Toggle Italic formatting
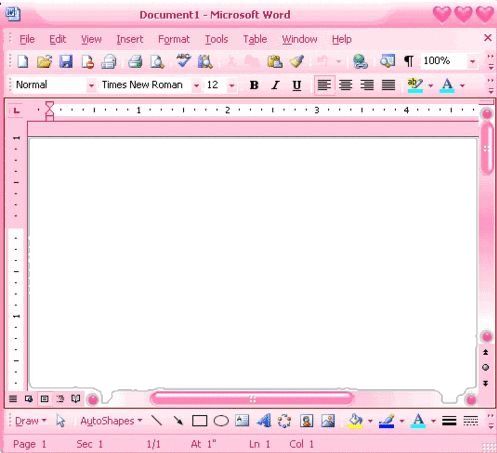Screen dimensions: 497x453 [275, 85]
